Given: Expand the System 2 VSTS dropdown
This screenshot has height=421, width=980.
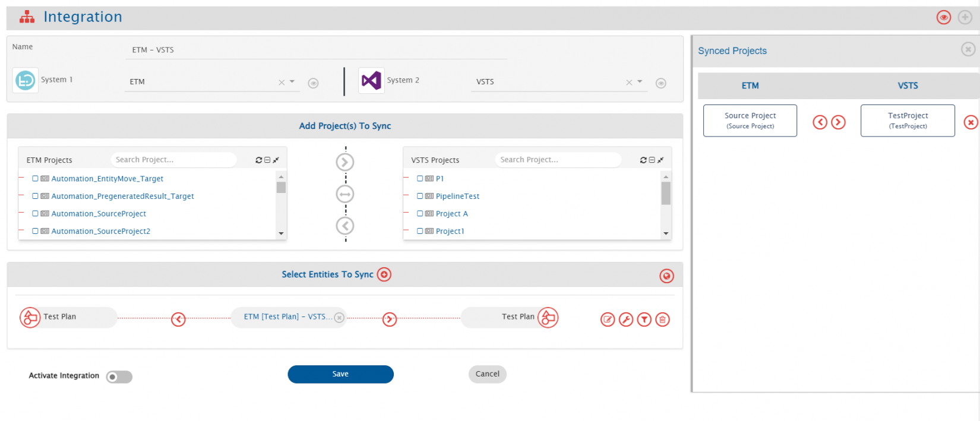Looking at the screenshot, I should [640, 82].
